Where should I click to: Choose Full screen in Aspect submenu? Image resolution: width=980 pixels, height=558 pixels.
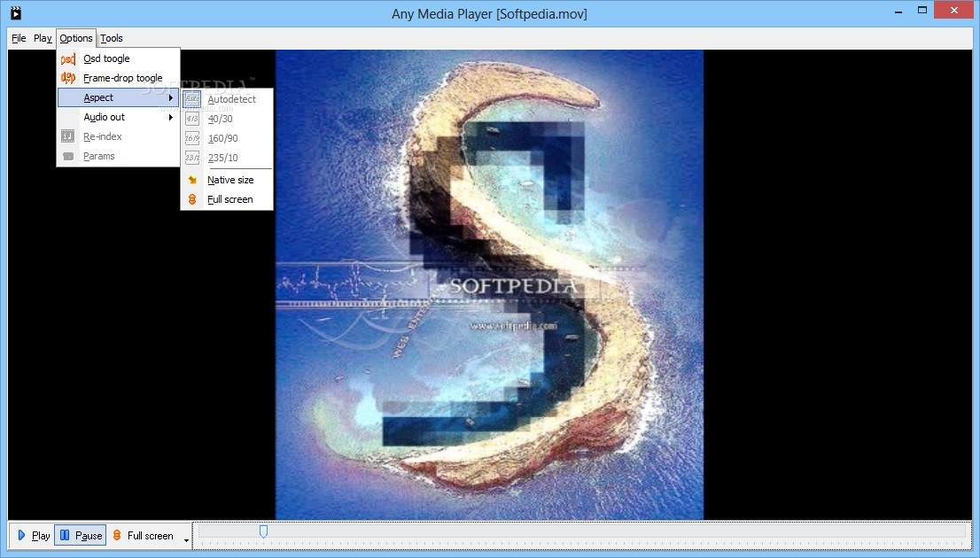(x=228, y=199)
